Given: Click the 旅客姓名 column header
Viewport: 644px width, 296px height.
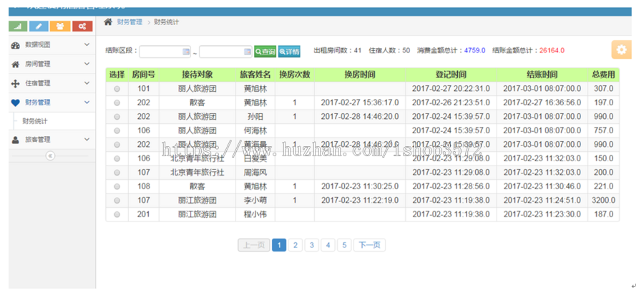Looking at the screenshot, I should click(x=255, y=75).
